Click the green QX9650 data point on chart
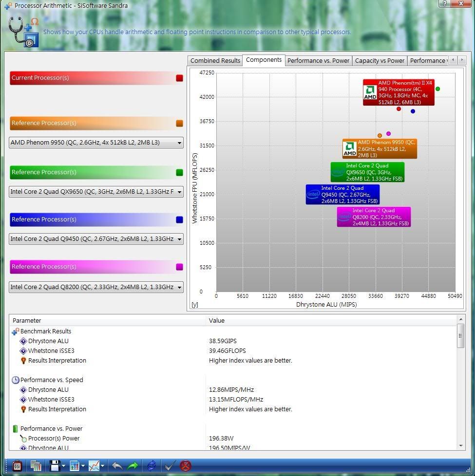The image size is (475, 476). coord(437,89)
